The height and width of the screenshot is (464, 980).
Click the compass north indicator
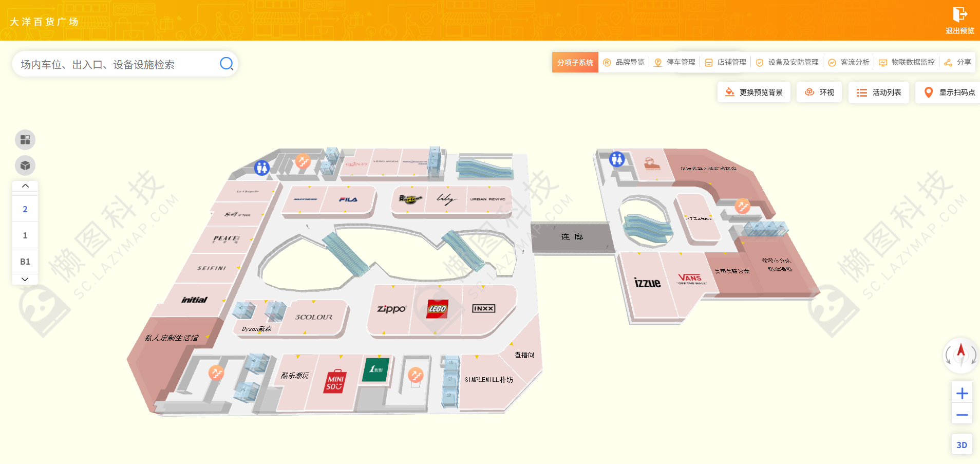click(960, 355)
